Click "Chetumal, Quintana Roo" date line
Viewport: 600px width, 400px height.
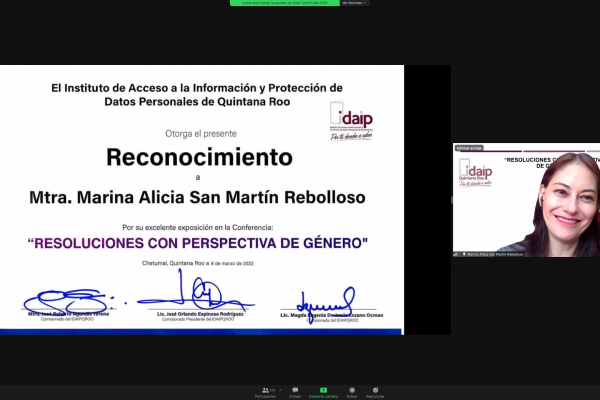pos(198,263)
